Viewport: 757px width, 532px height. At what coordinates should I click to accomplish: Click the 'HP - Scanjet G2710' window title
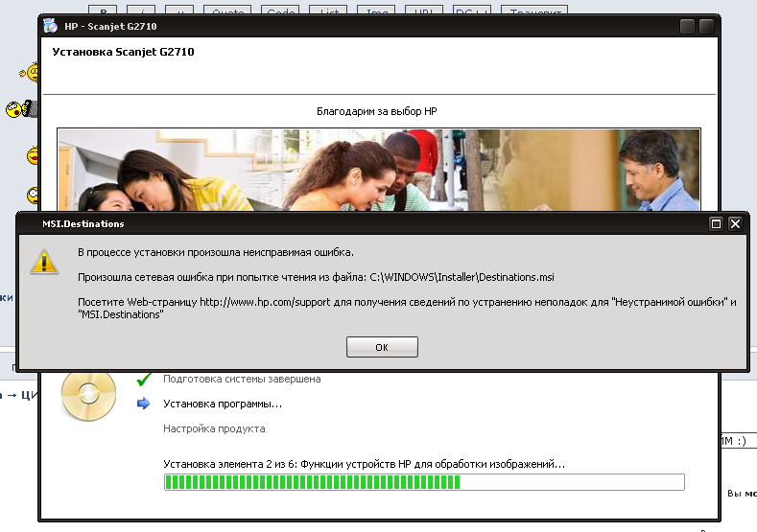[x=110, y=26]
